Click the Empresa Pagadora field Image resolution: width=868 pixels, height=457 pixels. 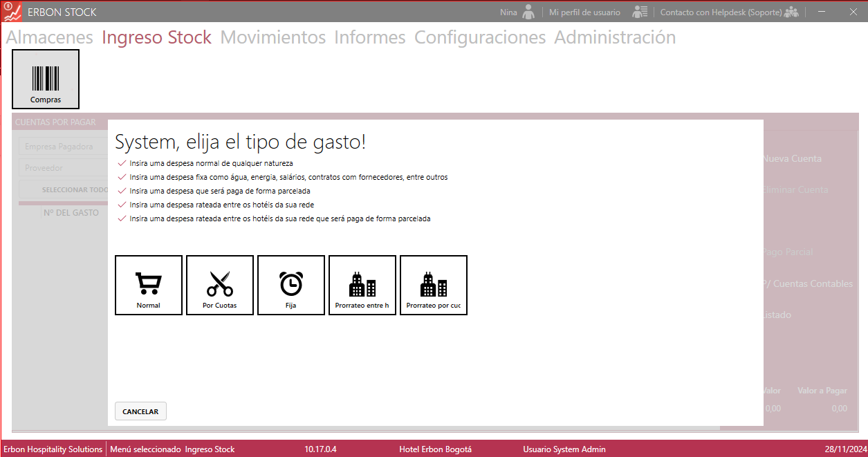pyautogui.click(x=62, y=147)
